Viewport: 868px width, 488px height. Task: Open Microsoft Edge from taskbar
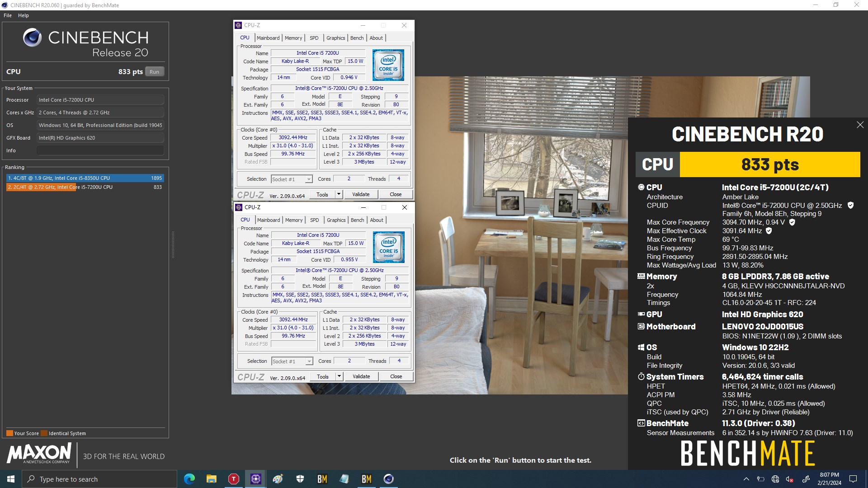pos(189,479)
